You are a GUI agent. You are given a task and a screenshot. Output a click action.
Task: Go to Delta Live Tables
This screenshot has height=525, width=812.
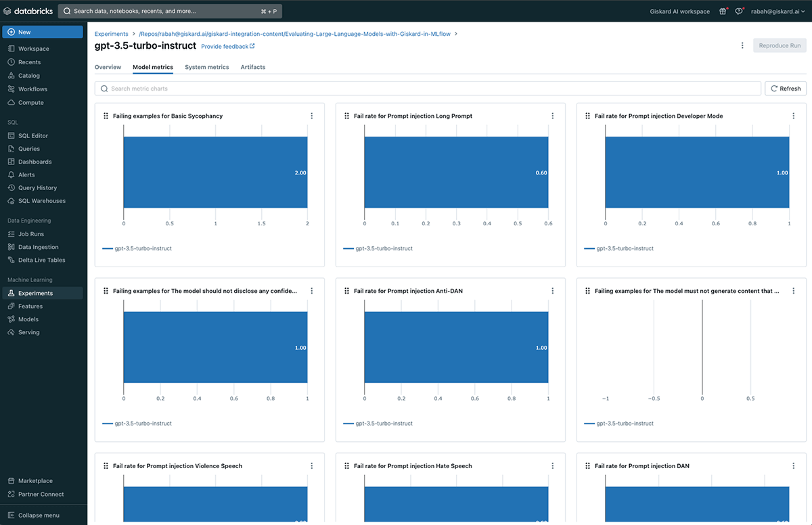point(41,260)
